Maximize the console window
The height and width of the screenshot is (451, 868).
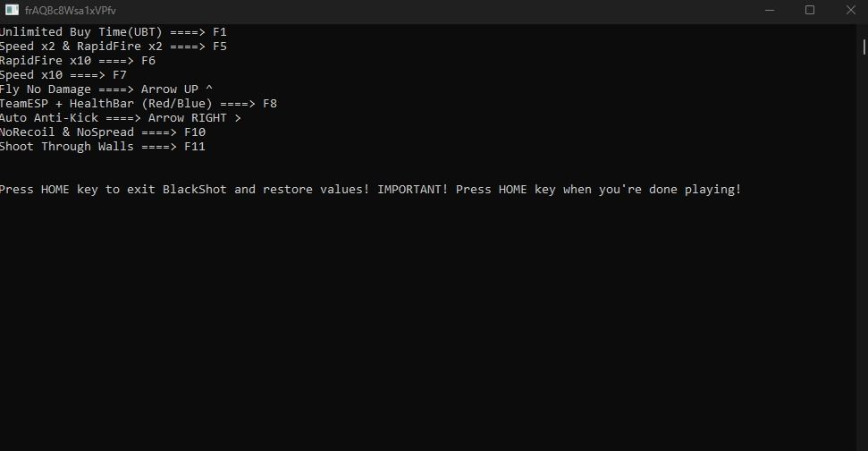809,10
